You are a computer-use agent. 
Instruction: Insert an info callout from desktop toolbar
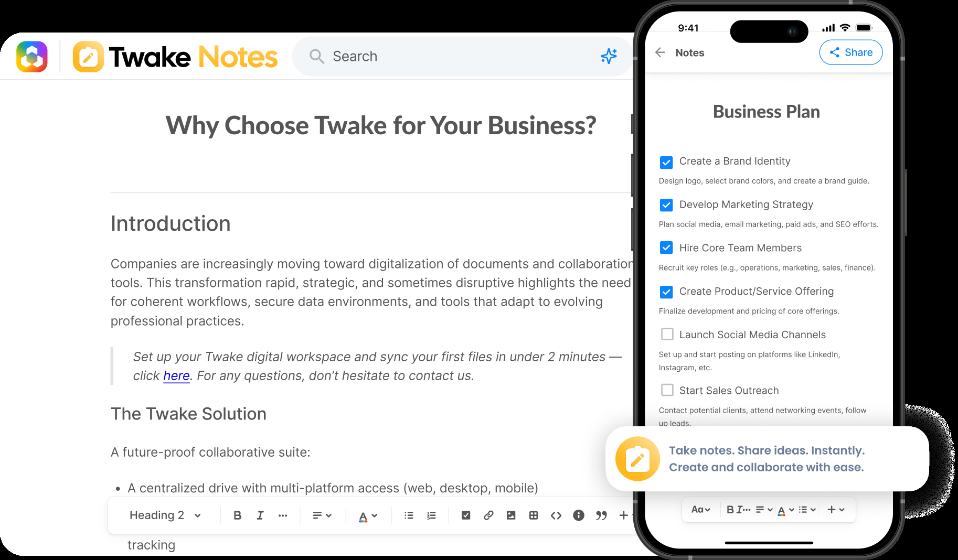tap(579, 515)
